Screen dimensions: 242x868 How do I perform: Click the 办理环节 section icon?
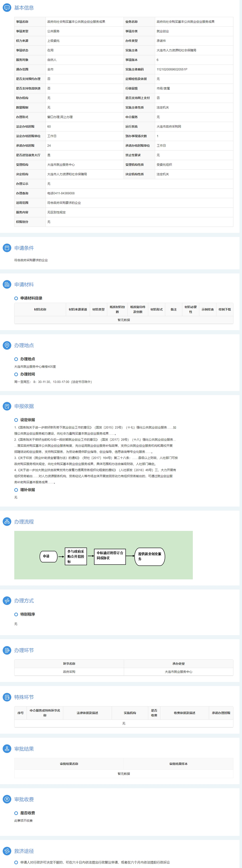point(7,650)
